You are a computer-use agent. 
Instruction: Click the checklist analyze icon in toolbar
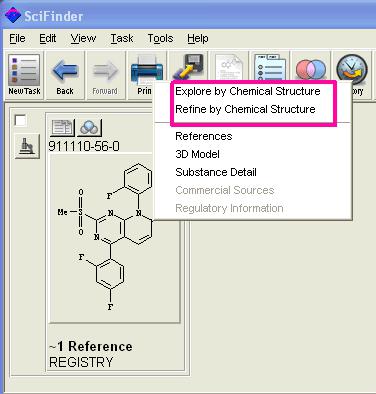pos(269,67)
